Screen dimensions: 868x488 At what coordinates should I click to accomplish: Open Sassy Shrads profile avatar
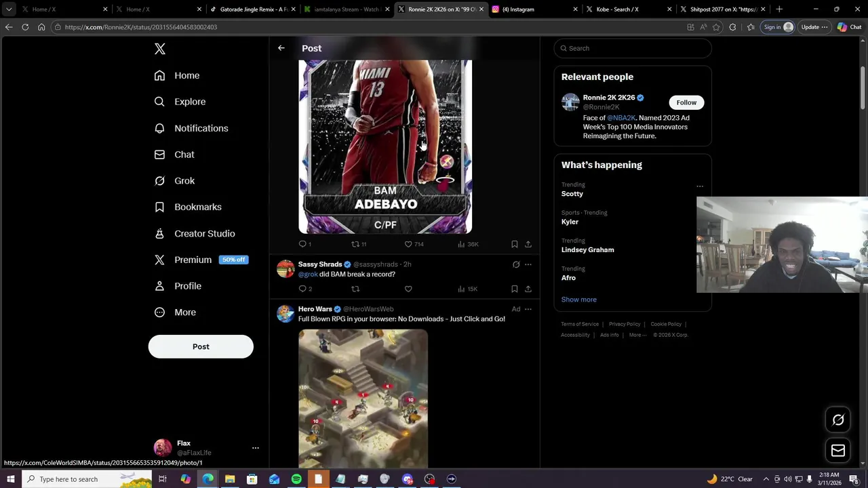click(x=285, y=269)
